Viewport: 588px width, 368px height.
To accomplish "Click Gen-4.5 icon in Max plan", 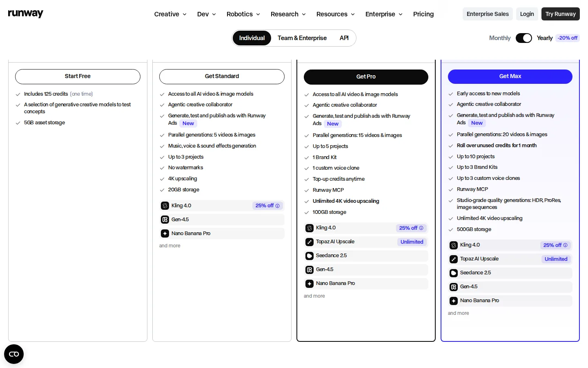I will pos(454,287).
